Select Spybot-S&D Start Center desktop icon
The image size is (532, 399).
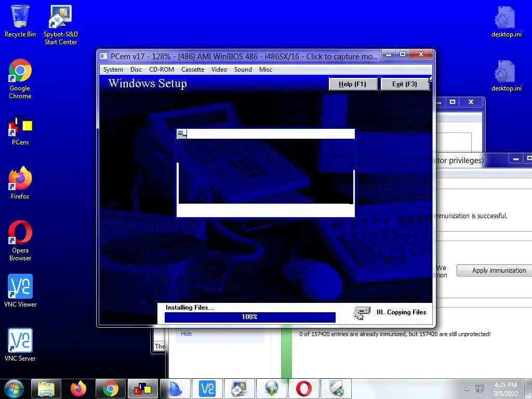pyautogui.click(x=61, y=25)
